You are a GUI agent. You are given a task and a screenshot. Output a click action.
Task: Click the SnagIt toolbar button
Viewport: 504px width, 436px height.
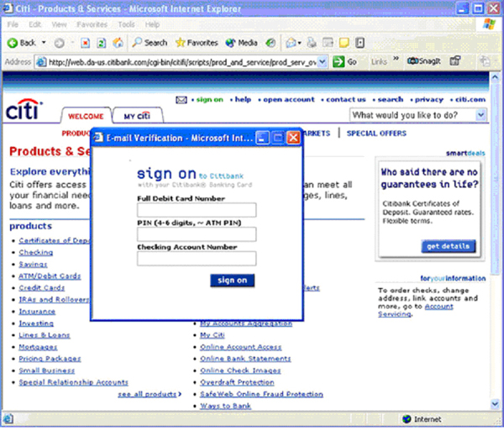click(x=425, y=61)
